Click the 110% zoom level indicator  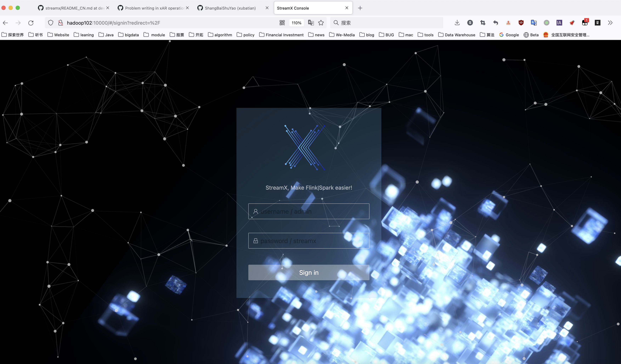point(297,23)
